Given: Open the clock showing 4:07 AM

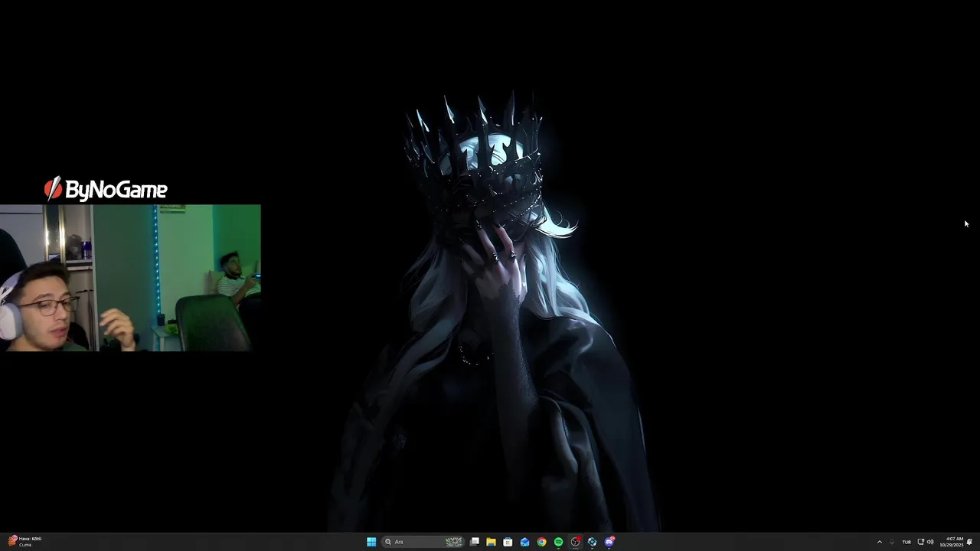Looking at the screenshot, I should 952,542.
